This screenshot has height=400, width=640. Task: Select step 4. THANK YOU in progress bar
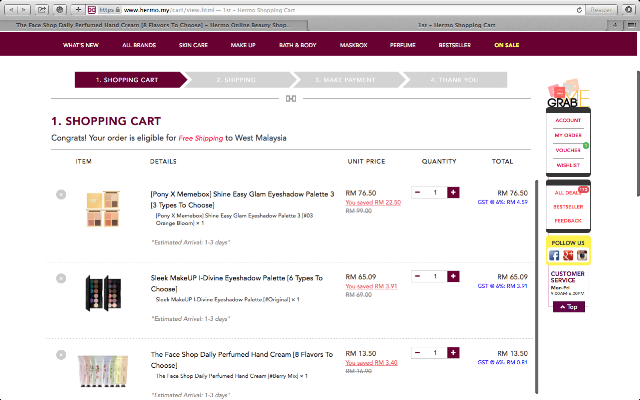click(x=454, y=80)
